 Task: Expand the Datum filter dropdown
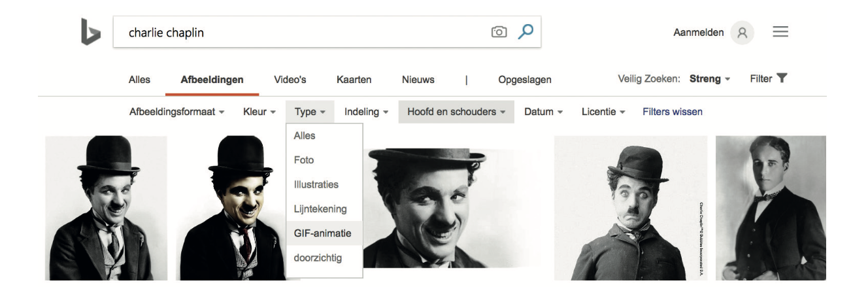pos(544,112)
